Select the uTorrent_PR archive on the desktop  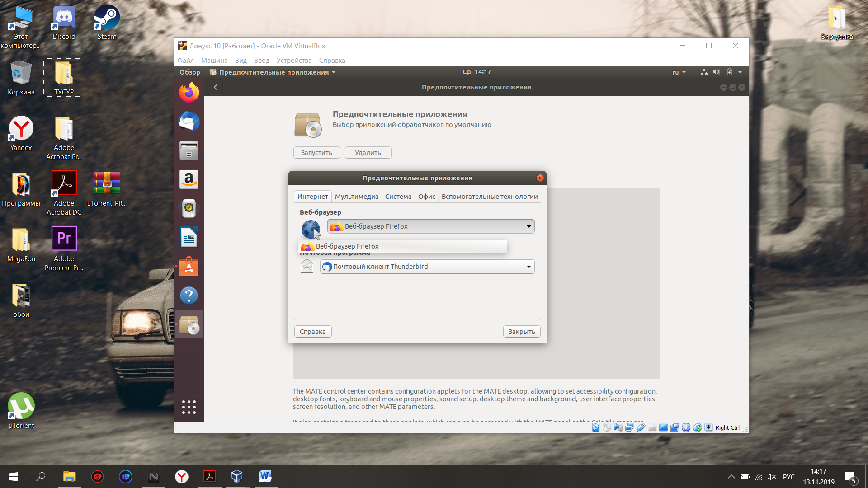click(x=107, y=189)
